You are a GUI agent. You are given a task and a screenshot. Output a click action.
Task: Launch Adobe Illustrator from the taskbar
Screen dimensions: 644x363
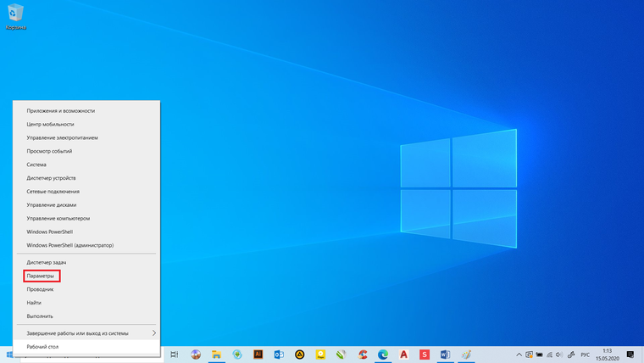[258, 355]
